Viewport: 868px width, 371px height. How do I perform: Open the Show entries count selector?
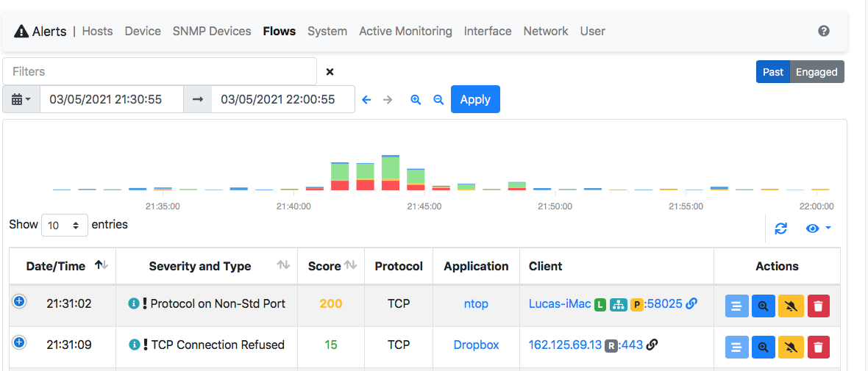[x=65, y=225]
